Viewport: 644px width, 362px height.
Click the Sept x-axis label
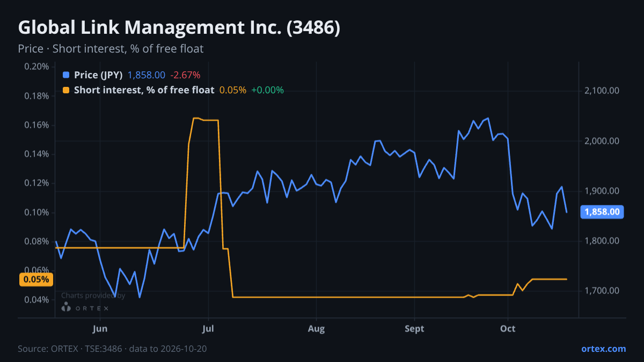click(414, 329)
